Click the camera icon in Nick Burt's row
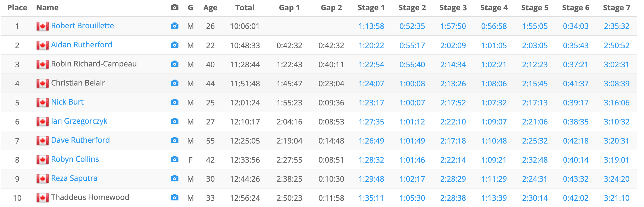This screenshot has height=207, width=644. tap(174, 102)
